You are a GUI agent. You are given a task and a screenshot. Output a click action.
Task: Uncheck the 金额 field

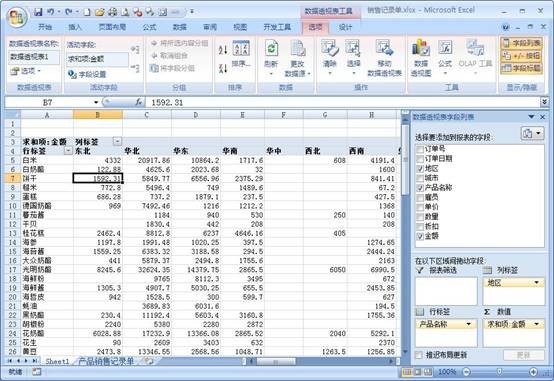tap(420, 236)
